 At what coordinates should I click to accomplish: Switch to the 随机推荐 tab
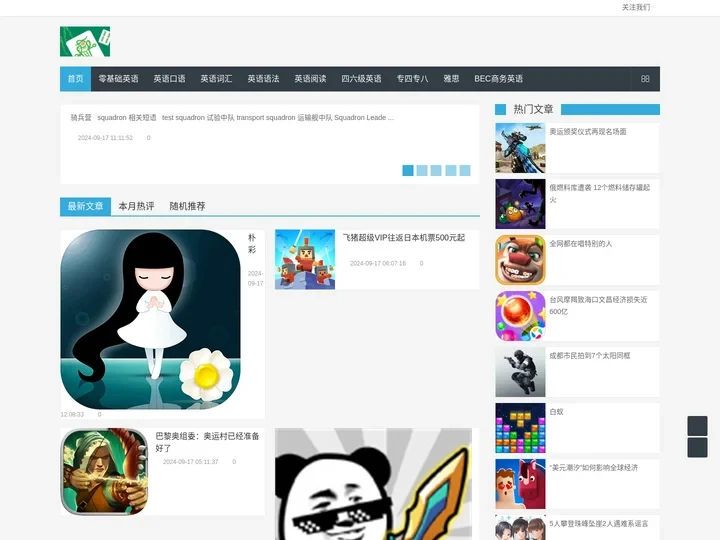pos(187,206)
